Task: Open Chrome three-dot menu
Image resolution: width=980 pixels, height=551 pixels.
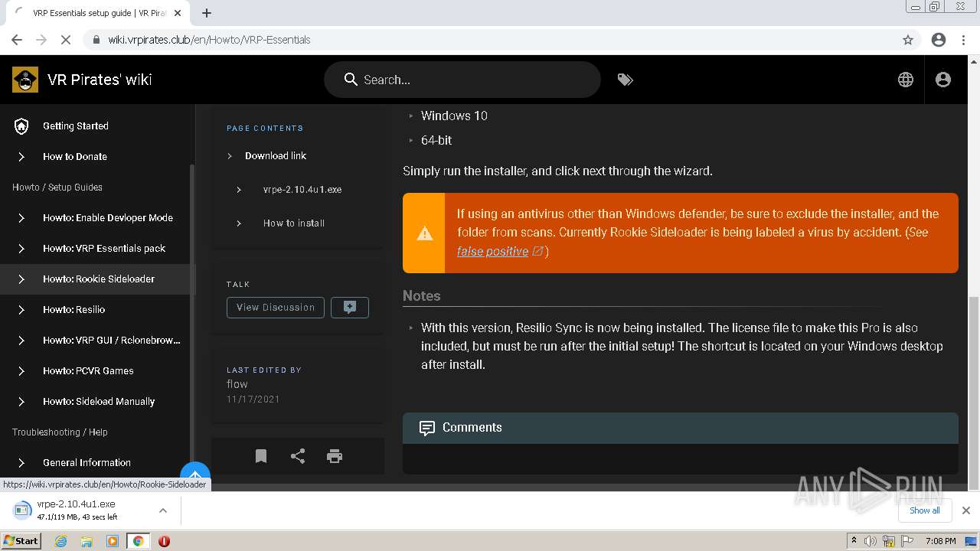Action: click(963, 40)
